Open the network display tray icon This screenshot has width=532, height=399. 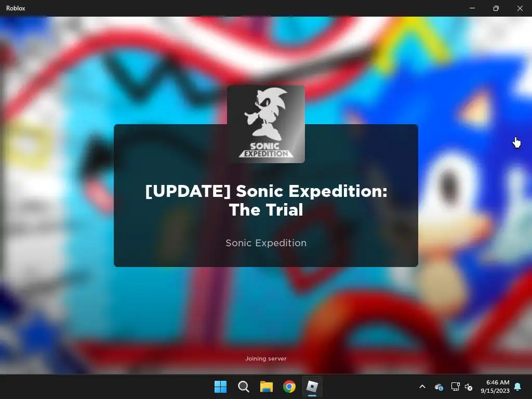click(455, 387)
